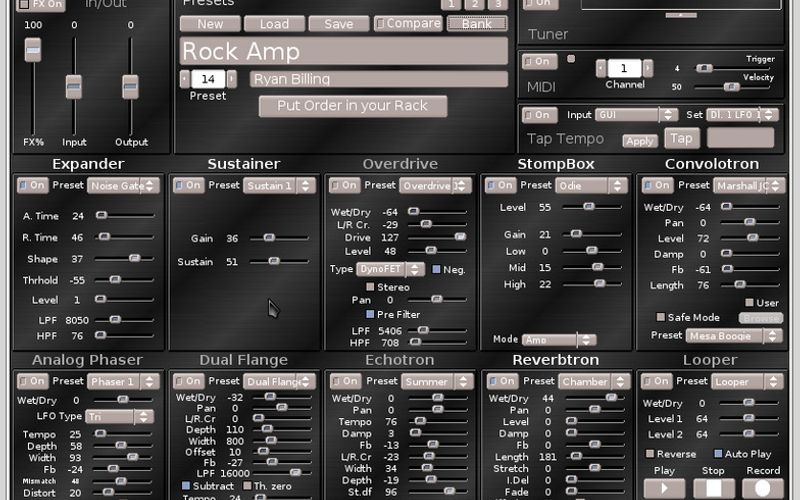This screenshot has width=800, height=500.
Task: Toggle the Sustainer On switch
Action: click(188, 185)
